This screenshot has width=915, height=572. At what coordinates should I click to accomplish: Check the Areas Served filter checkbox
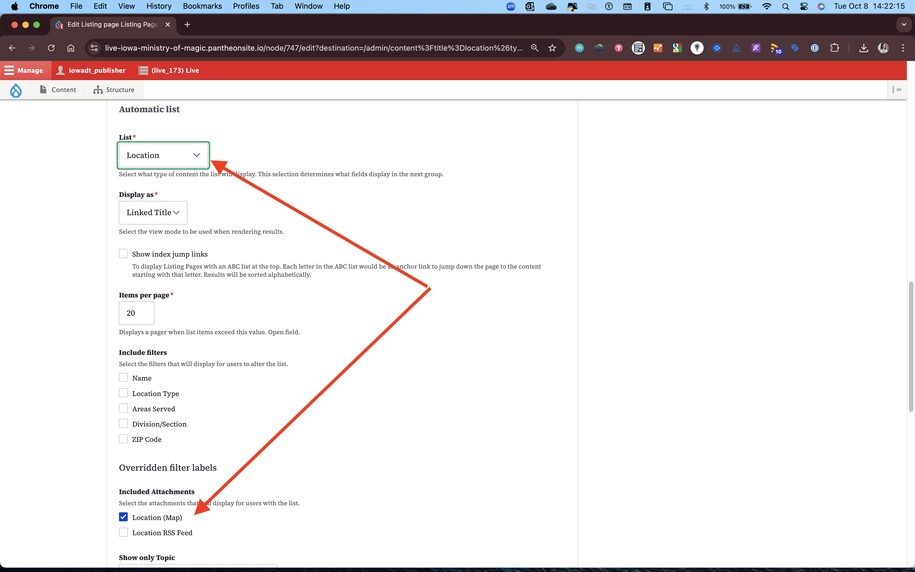pos(123,408)
